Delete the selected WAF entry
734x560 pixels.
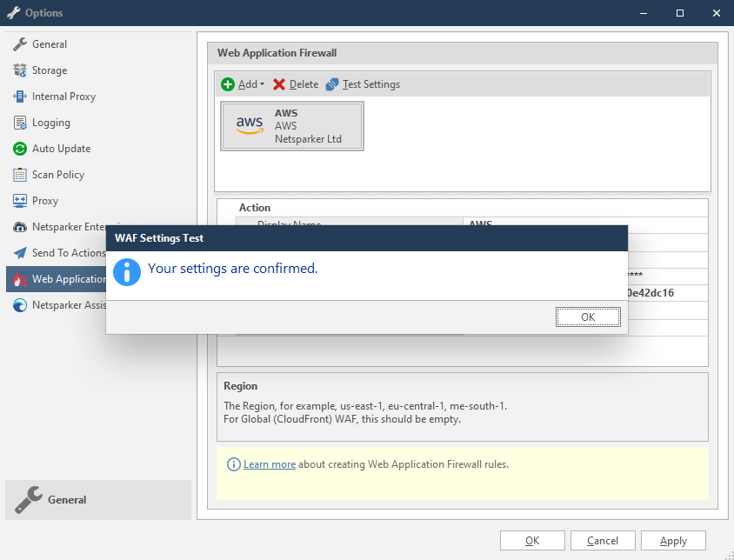point(295,84)
